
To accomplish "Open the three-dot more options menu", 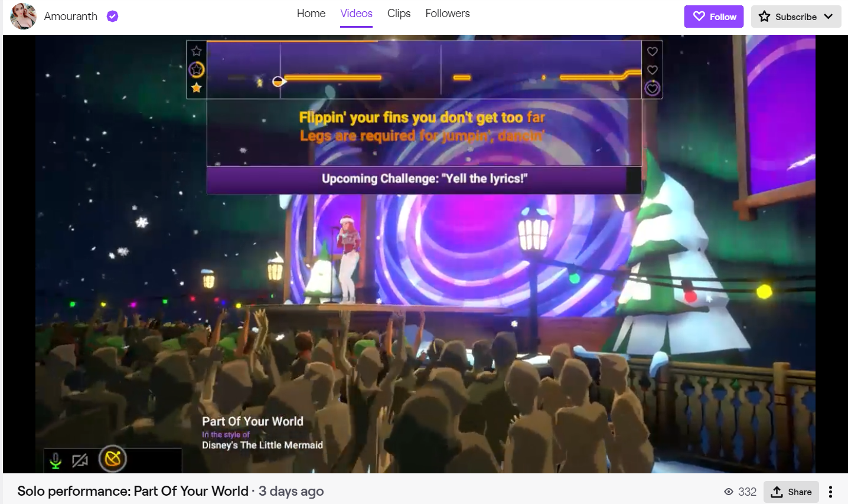I will [x=830, y=492].
